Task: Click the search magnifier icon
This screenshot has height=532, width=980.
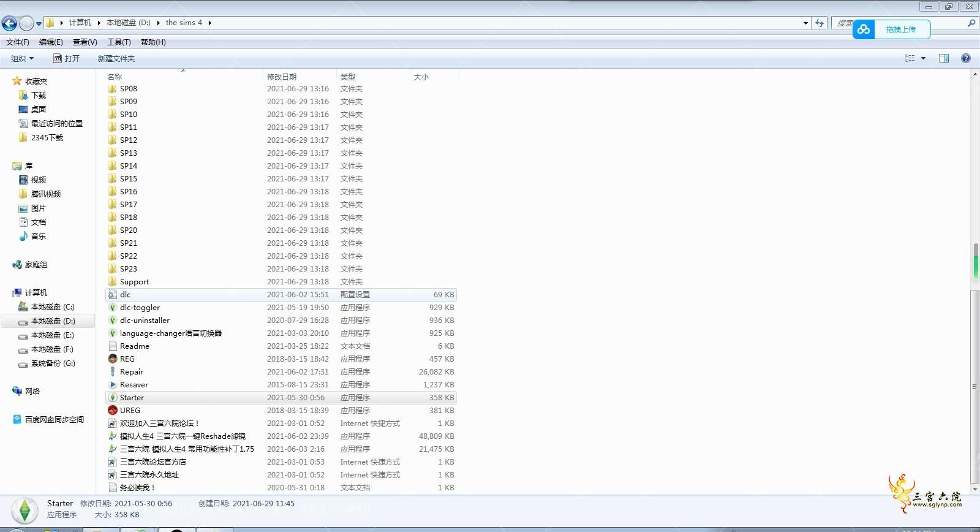Action: pyautogui.click(x=971, y=23)
